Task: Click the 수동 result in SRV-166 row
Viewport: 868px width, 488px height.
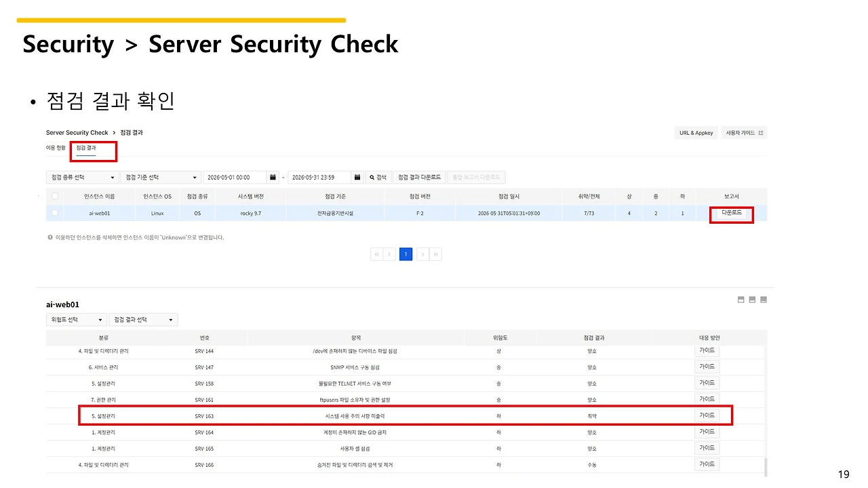Action: (x=592, y=464)
